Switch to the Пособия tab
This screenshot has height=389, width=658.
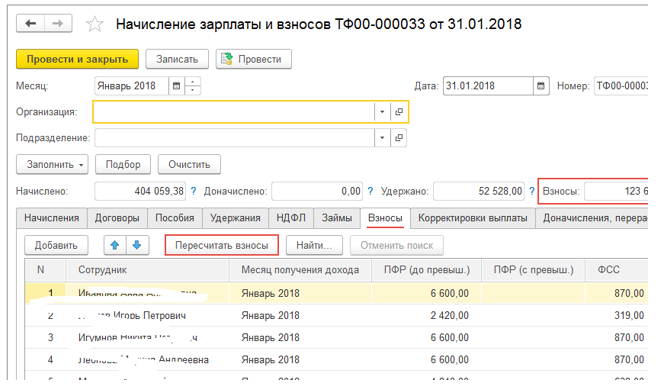(x=175, y=218)
